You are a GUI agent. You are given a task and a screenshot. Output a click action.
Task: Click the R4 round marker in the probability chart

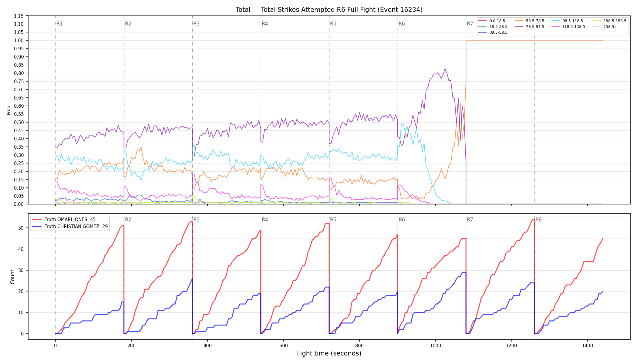point(265,24)
